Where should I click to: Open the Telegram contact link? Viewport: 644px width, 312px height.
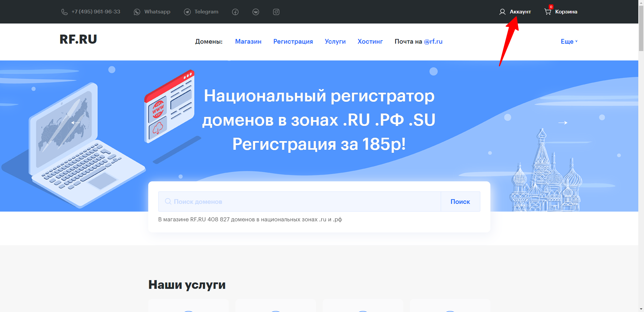point(201,12)
